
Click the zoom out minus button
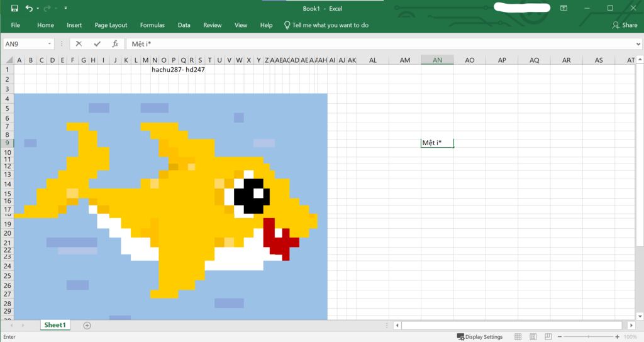pyautogui.click(x=559, y=337)
